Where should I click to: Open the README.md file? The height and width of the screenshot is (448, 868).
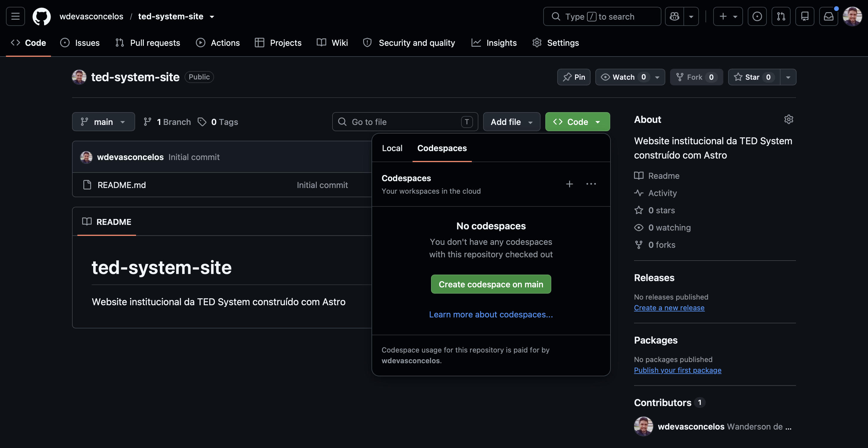coord(122,185)
